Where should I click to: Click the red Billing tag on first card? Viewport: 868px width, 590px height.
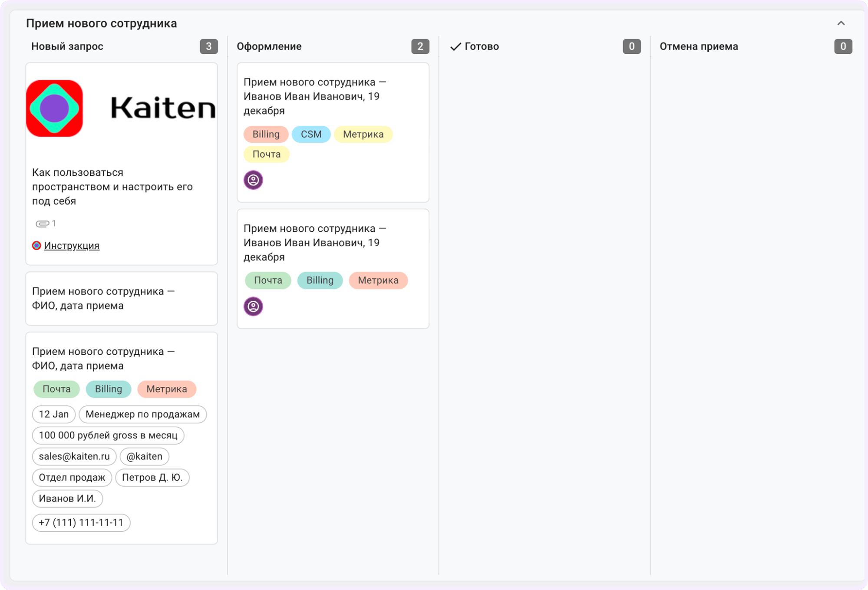266,134
